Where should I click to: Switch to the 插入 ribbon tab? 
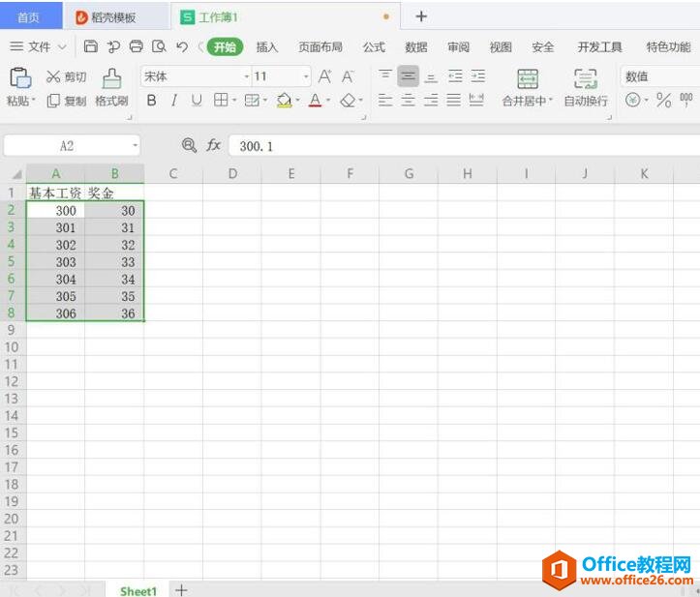tap(267, 46)
